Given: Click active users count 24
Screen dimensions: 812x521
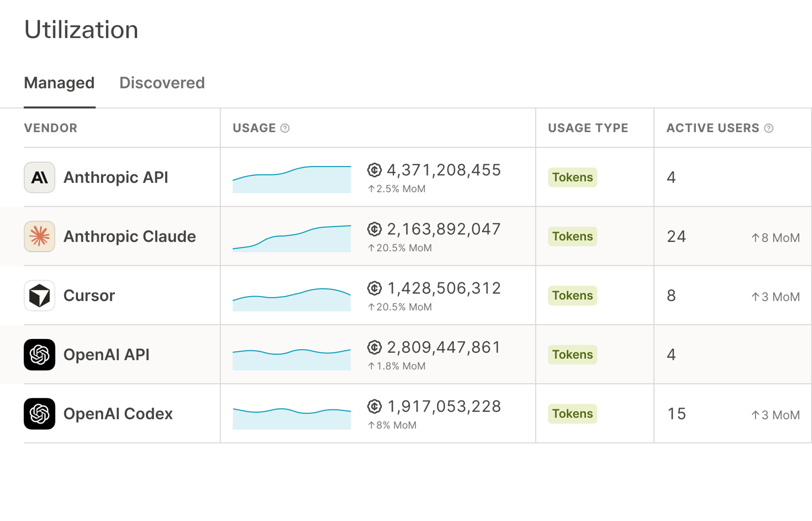Looking at the screenshot, I should pos(676,237).
